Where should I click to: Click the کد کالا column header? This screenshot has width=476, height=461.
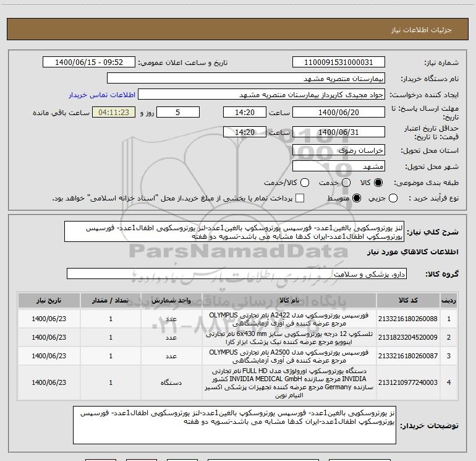pos(408,301)
